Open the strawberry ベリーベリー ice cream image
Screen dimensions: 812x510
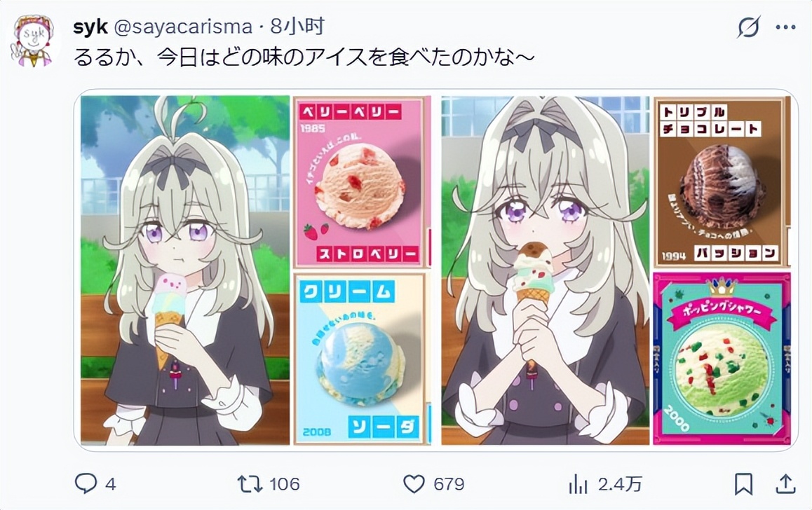click(362, 181)
